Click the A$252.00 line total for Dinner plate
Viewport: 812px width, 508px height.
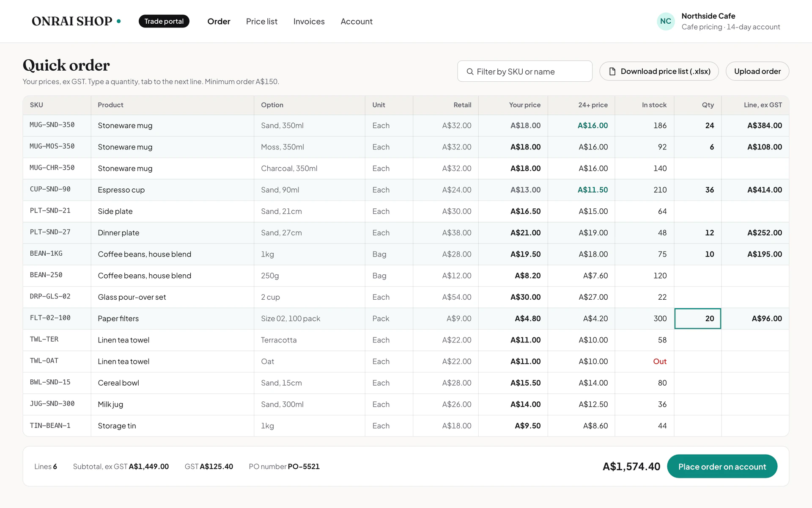pyautogui.click(x=765, y=233)
